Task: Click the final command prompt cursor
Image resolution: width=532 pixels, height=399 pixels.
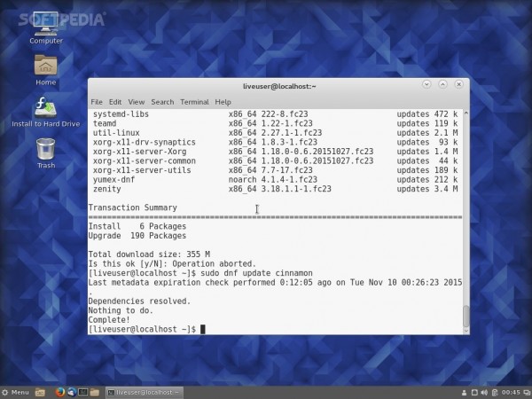Action: pos(202,329)
